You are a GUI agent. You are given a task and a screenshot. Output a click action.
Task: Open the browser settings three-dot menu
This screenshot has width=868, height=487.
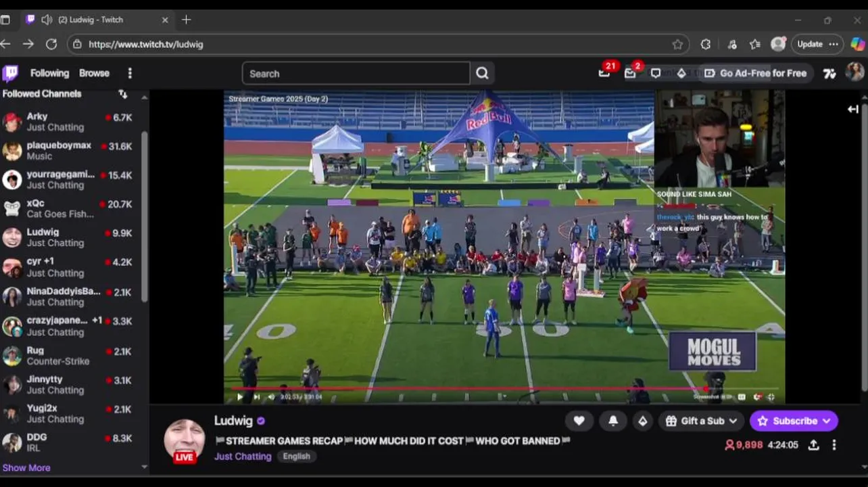[x=834, y=44]
